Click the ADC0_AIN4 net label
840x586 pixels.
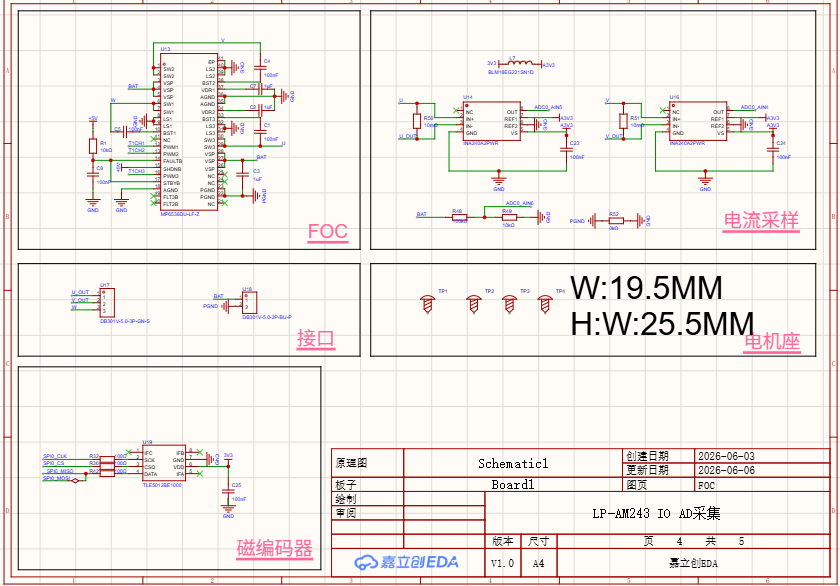[x=754, y=108]
